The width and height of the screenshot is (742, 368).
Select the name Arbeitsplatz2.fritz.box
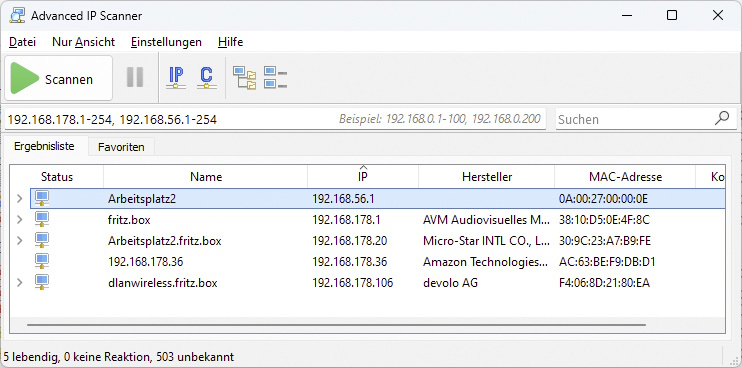(165, 241)
